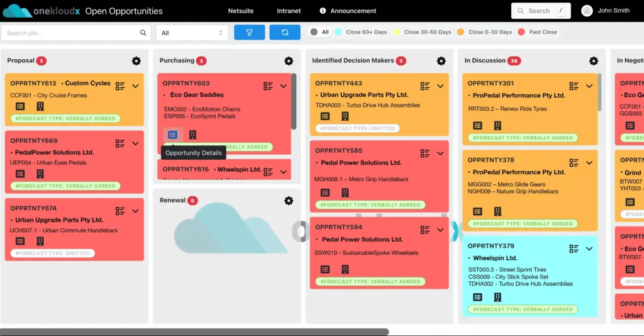Expand OPPRTNTY379 card chevron
The height and width of the screenshot is (336, 644).
tap(589, 249)
